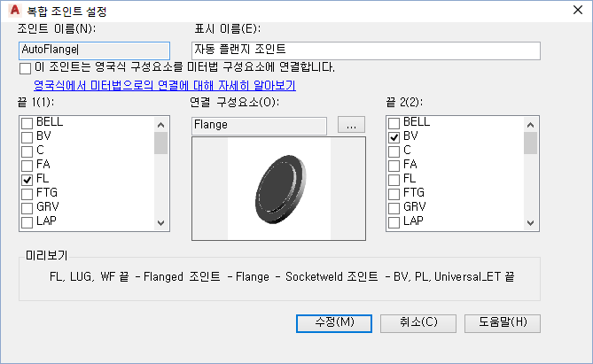
Task: Check LAP in the End 1 list
Action: [x=27, y=221]
